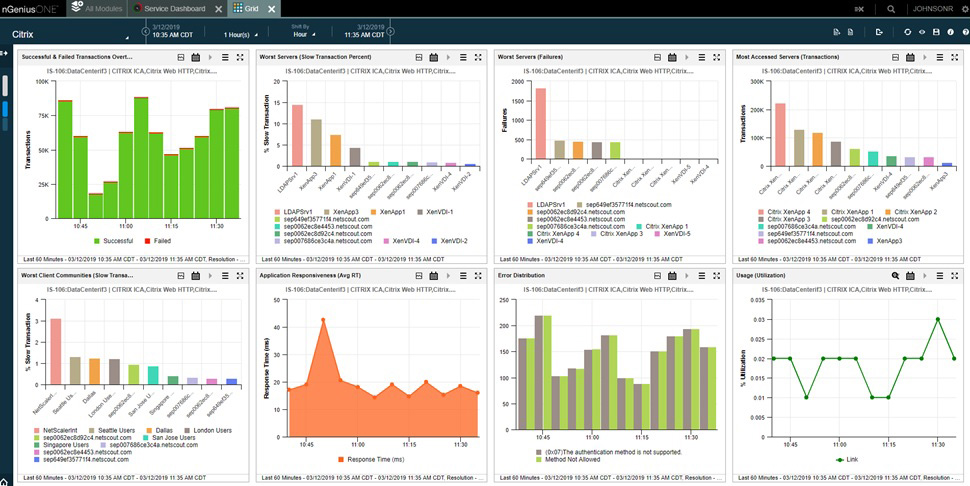970x486 pixels.
Task: Refresh the dashboard with the reload icon
Action: 907,32
